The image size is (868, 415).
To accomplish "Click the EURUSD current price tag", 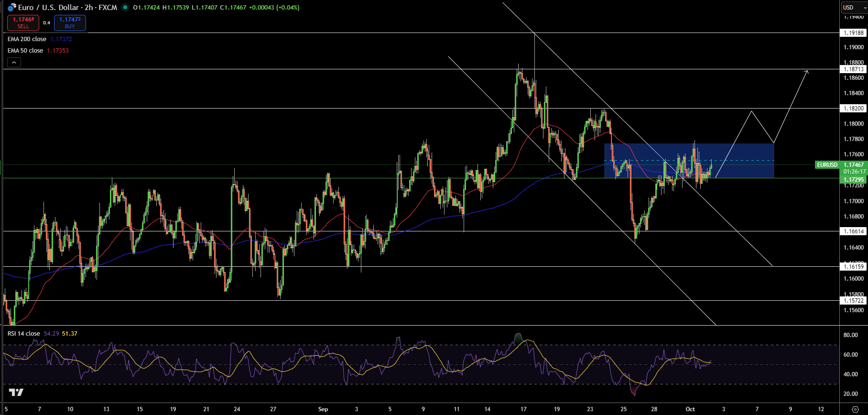I will [827, 165].
